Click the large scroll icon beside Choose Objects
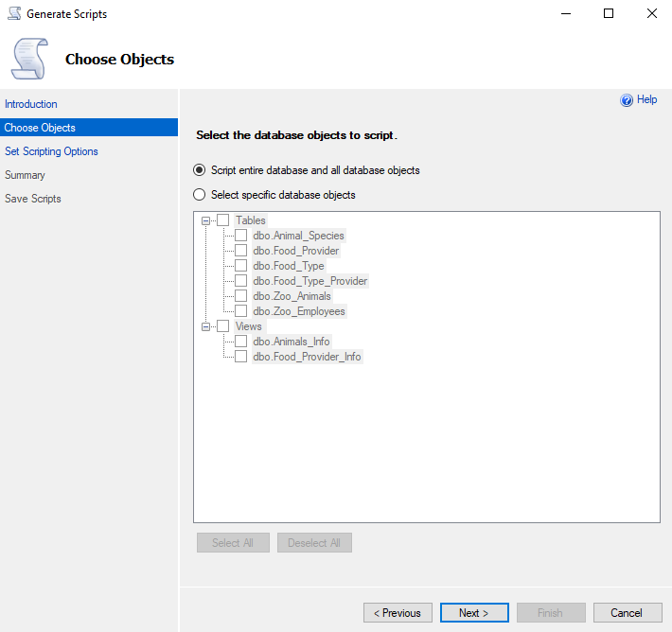 pyautogui.click(x=29, y=59)
